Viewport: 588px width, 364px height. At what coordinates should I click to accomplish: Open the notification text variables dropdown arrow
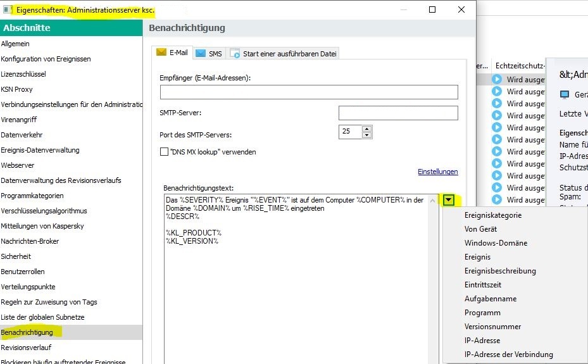[x=448, y=200]
